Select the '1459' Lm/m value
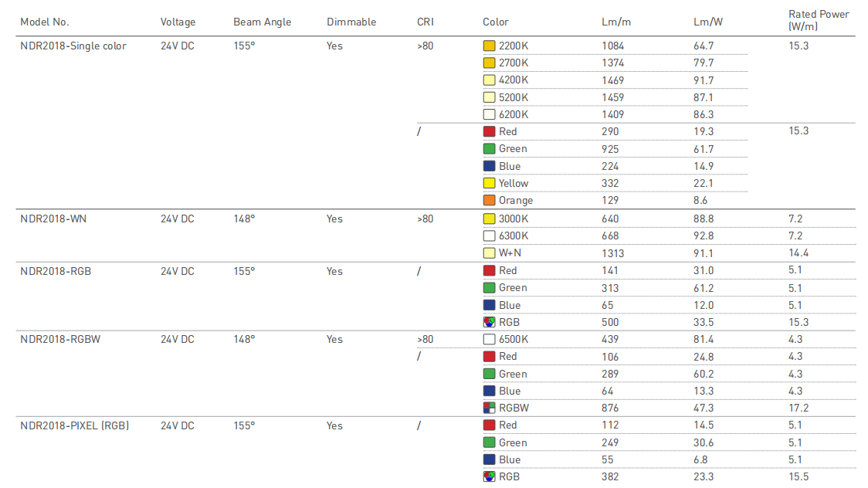Viewport: 868px width, 488px height. pyautogui.click(x=613, y=97)
